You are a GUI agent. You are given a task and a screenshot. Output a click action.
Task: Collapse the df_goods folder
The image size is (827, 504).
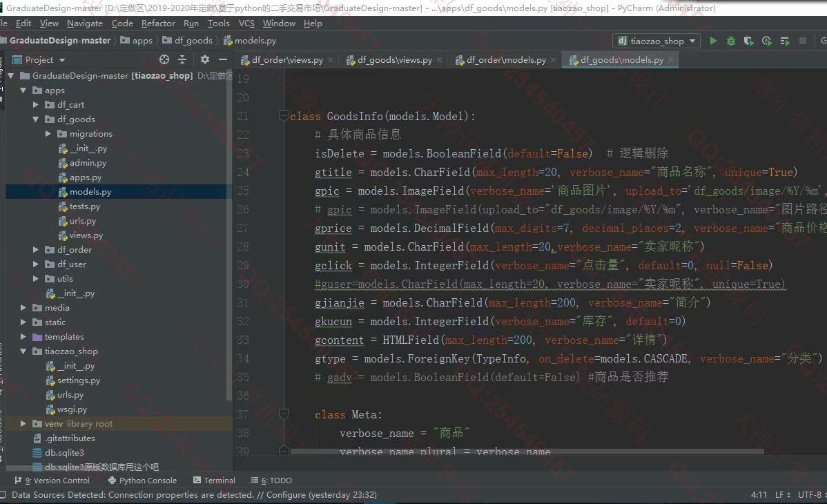pyautogui.click(x=35, y=119)
